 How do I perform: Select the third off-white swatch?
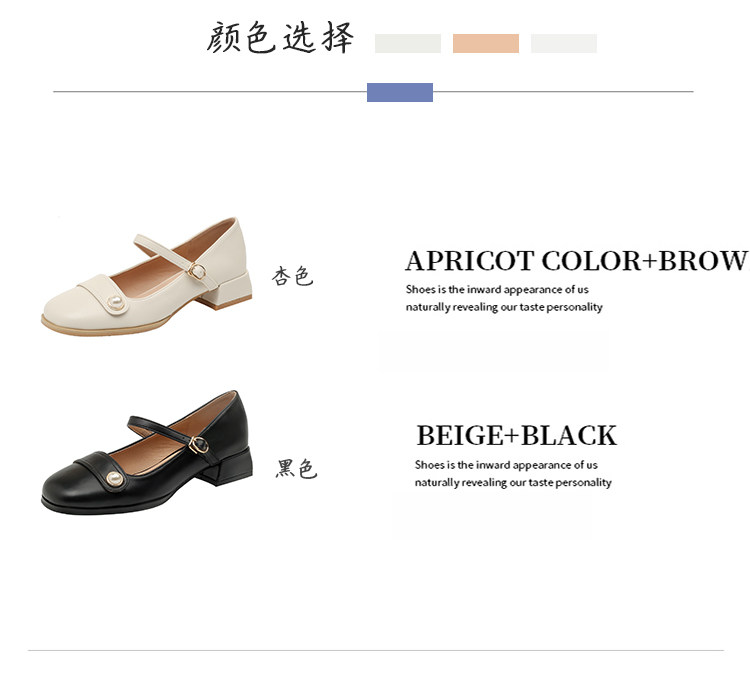pos(563,44)
